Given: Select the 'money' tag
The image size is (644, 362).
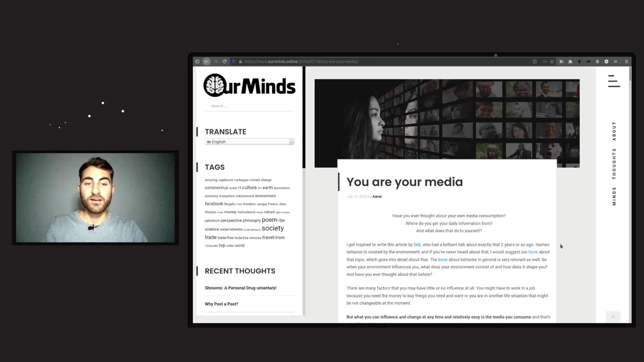Looking at the screenshot, I should [x=230, y=212].
